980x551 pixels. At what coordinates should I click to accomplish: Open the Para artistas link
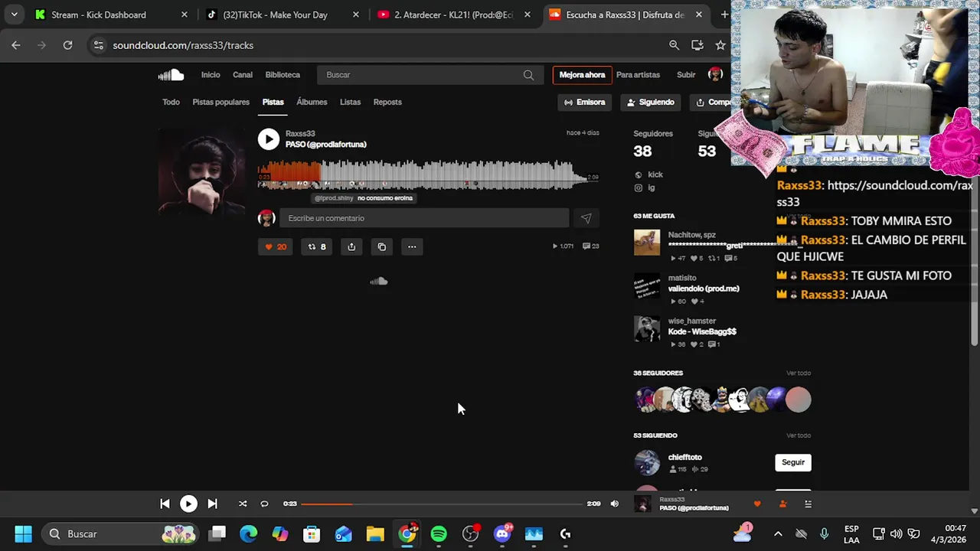click(x=638, y=75)
